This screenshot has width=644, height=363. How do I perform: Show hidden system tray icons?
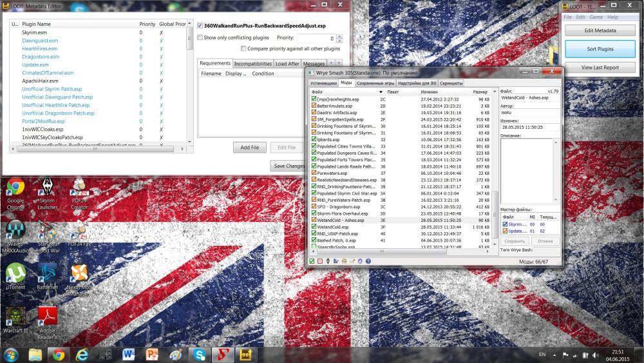554,355
